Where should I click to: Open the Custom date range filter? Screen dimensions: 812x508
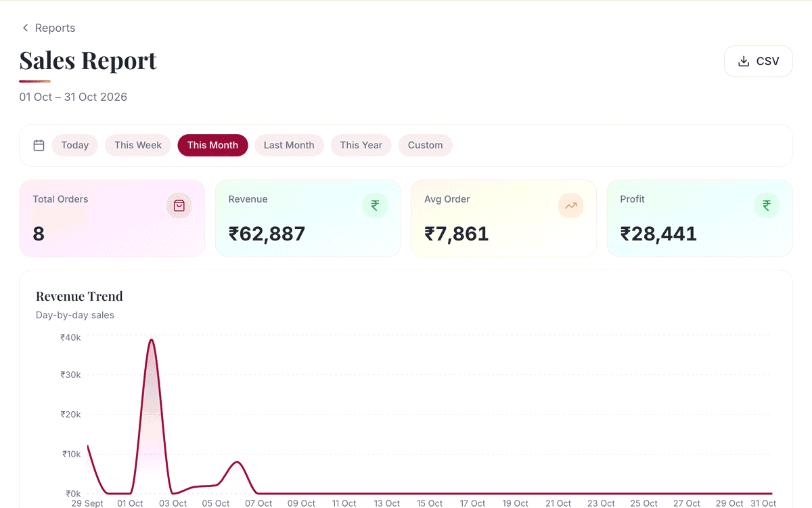(x=425, y=145)
